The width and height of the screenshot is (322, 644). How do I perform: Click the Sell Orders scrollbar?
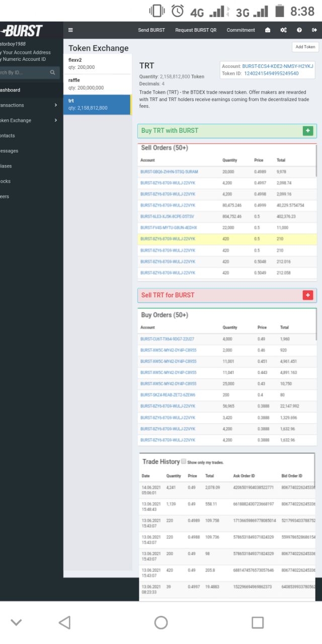316,161
